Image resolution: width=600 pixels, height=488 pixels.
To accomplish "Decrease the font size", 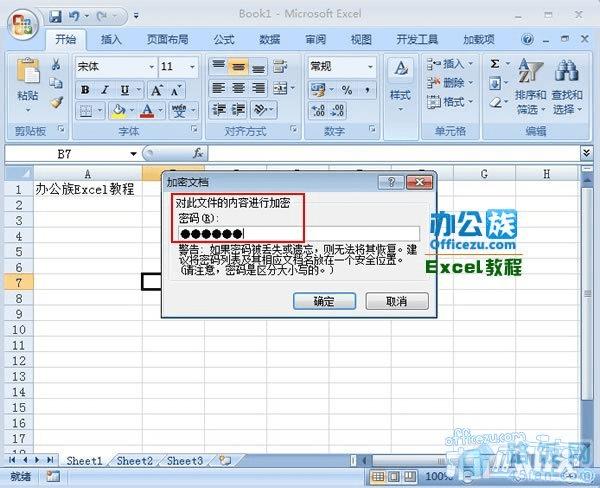I will click(x=176, y=91).
